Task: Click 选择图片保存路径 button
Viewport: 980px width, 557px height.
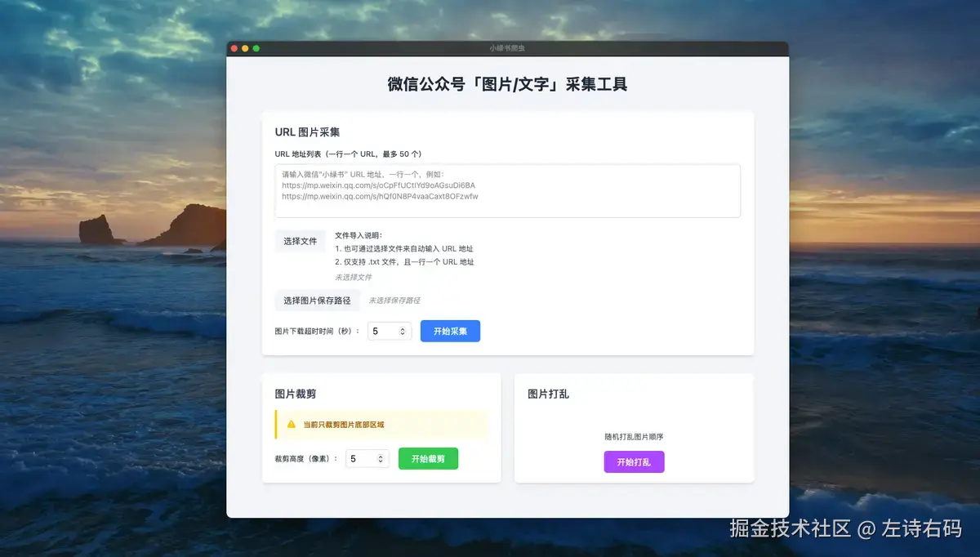Action: coord(317,301)
